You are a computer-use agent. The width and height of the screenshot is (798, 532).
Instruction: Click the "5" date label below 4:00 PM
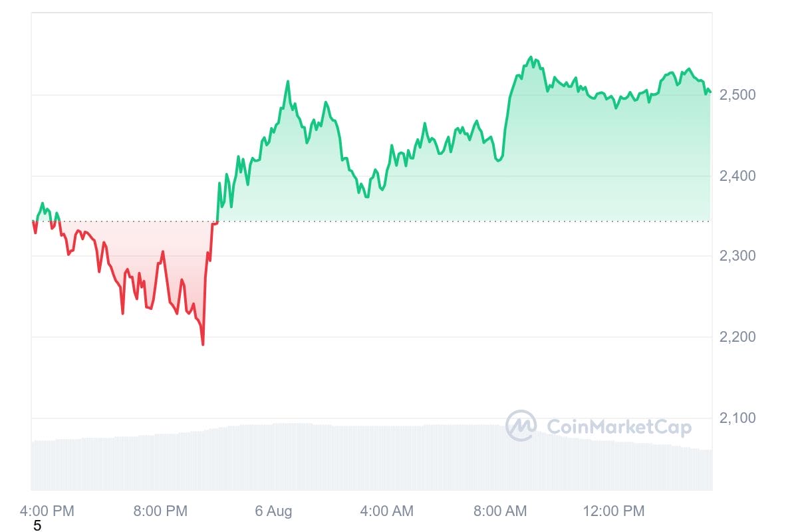(x=37, y=526)
